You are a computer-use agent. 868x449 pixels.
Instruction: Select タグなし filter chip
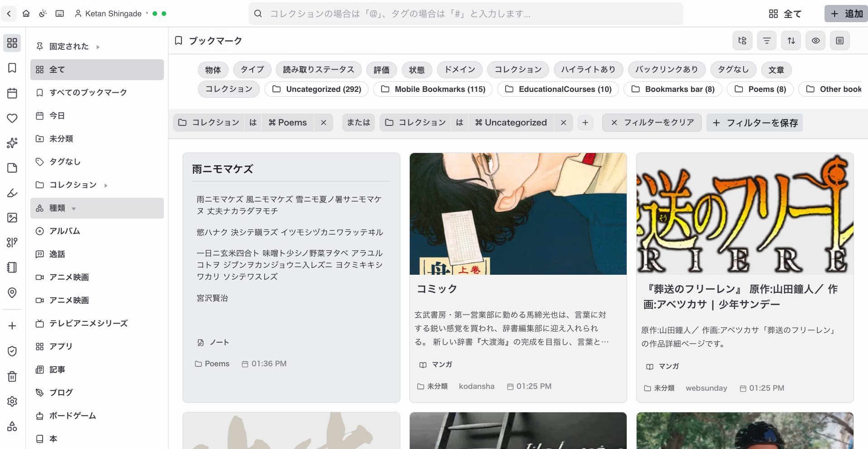734,70
